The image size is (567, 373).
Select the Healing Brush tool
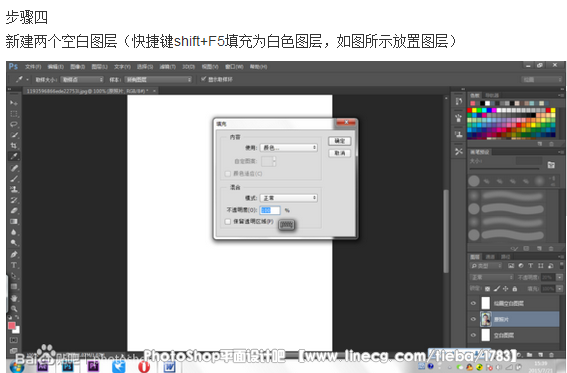click(x=14, y=168)
